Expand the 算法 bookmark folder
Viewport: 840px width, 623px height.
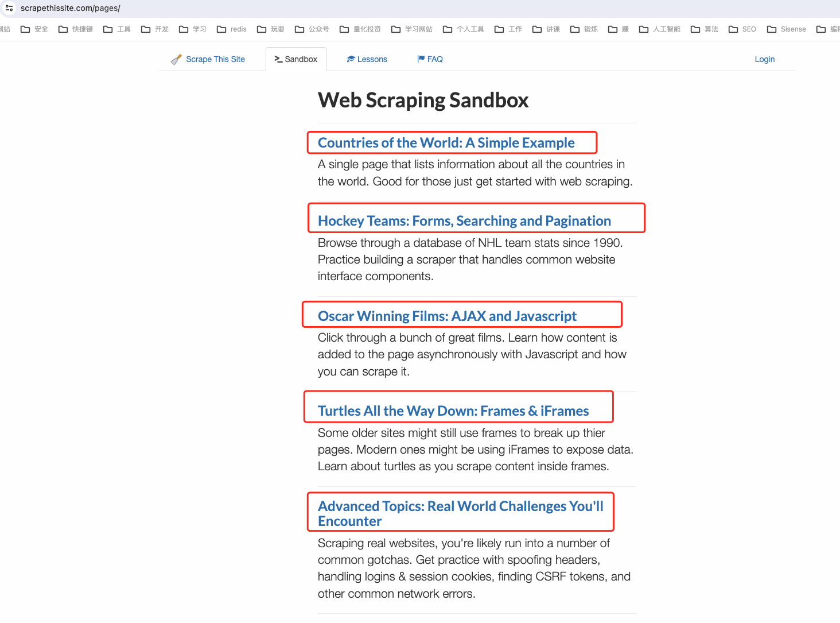coord(705,29)
